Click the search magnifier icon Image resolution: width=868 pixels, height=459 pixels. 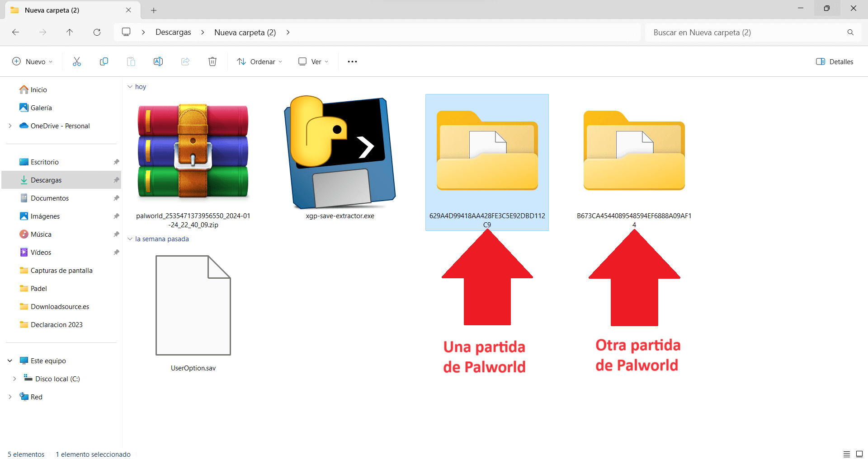point(850,33)
